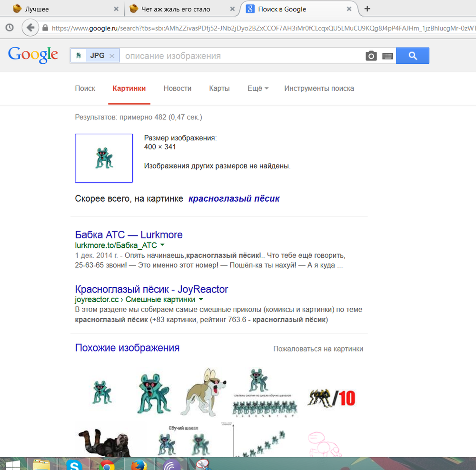Open the 'Поиск' results tab

pyautogui.click(x=85, y=88)
